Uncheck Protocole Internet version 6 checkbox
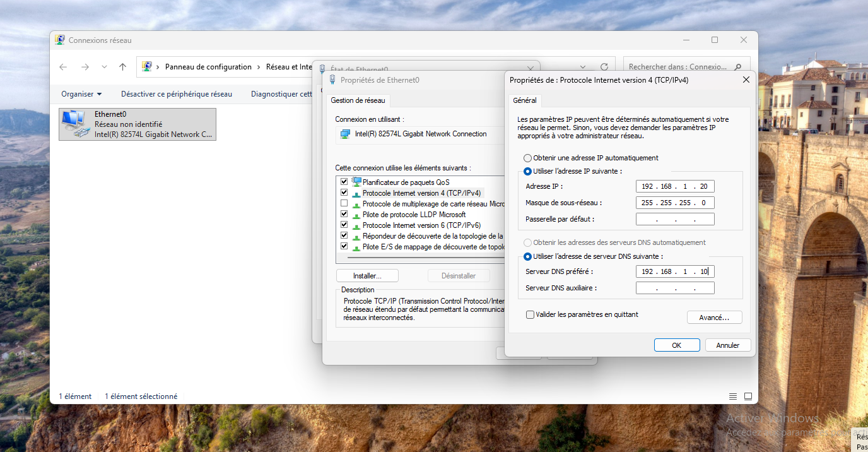Screen dimensions: 868x452 coord(344,225)
